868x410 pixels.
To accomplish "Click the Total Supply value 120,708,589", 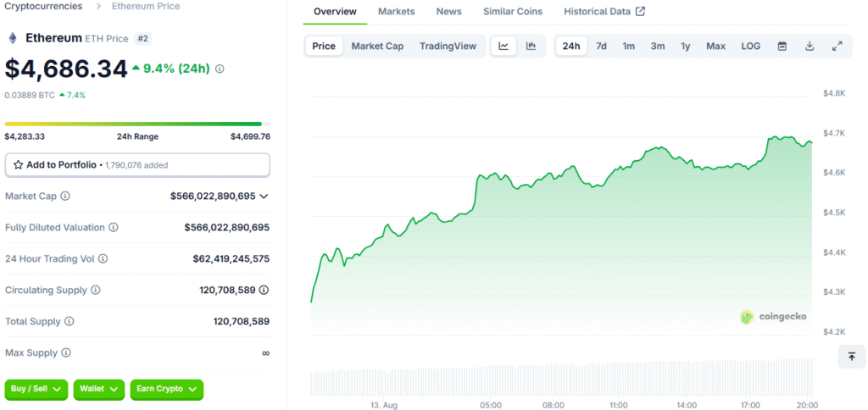I will (242, 321).
